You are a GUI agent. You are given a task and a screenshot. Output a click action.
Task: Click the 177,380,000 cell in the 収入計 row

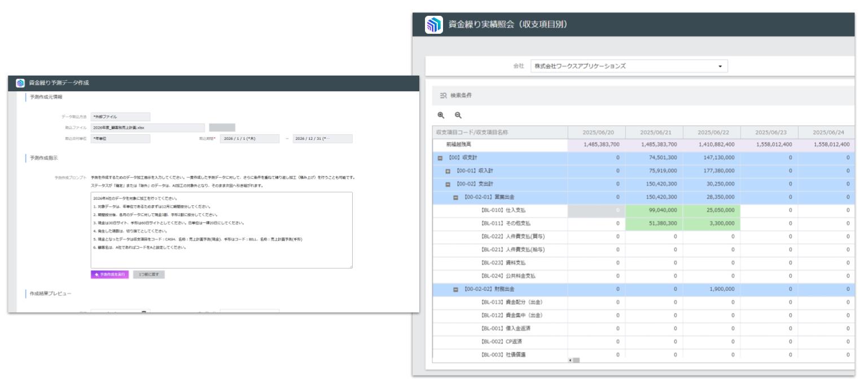711,170
